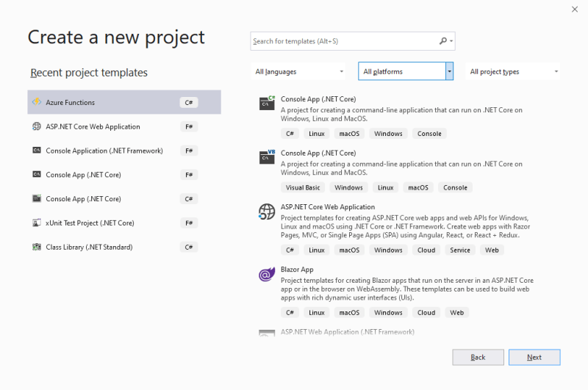The width and height of the screenshot is (588, 390).
Task: Click the Back button
Action: pos(478,357)
